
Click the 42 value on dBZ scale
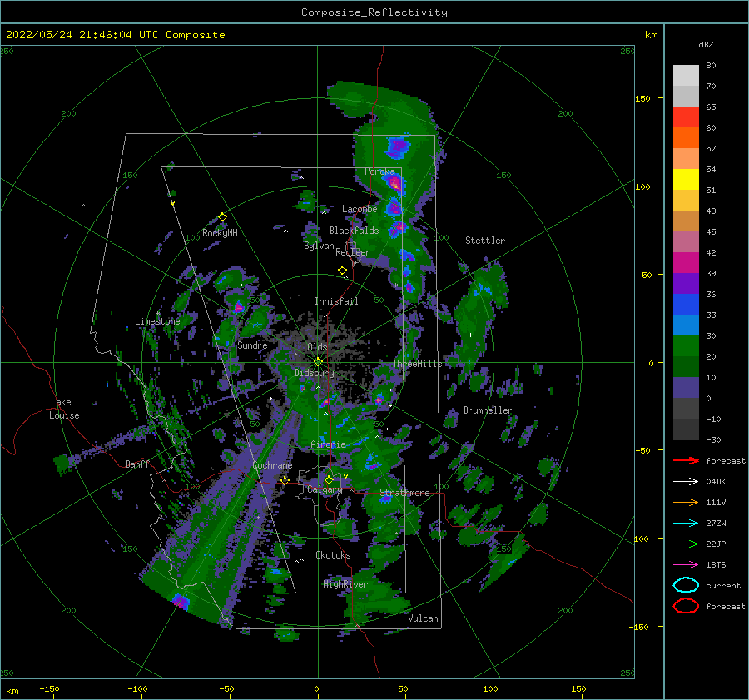711,252
